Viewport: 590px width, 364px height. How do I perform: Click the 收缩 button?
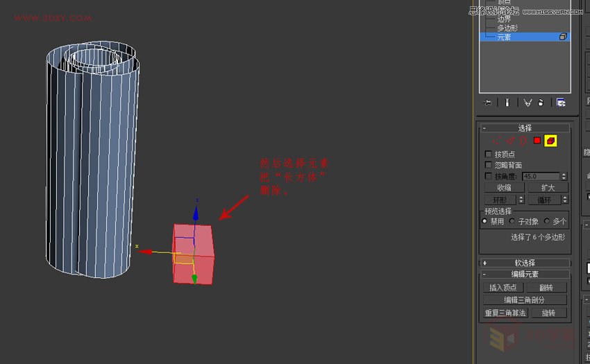pyautogui.click(x=504, y=188)
